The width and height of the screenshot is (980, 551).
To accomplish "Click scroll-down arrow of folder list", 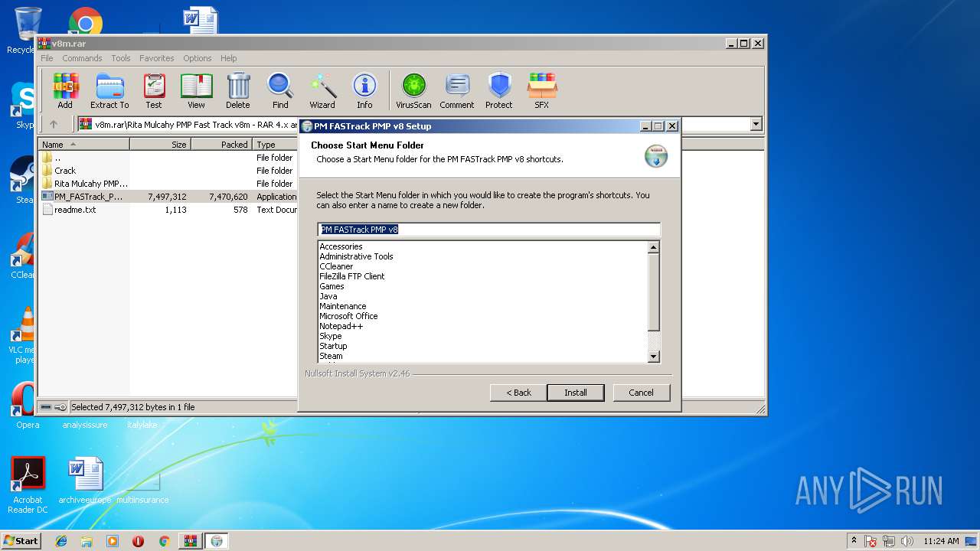I will [653, 357].
